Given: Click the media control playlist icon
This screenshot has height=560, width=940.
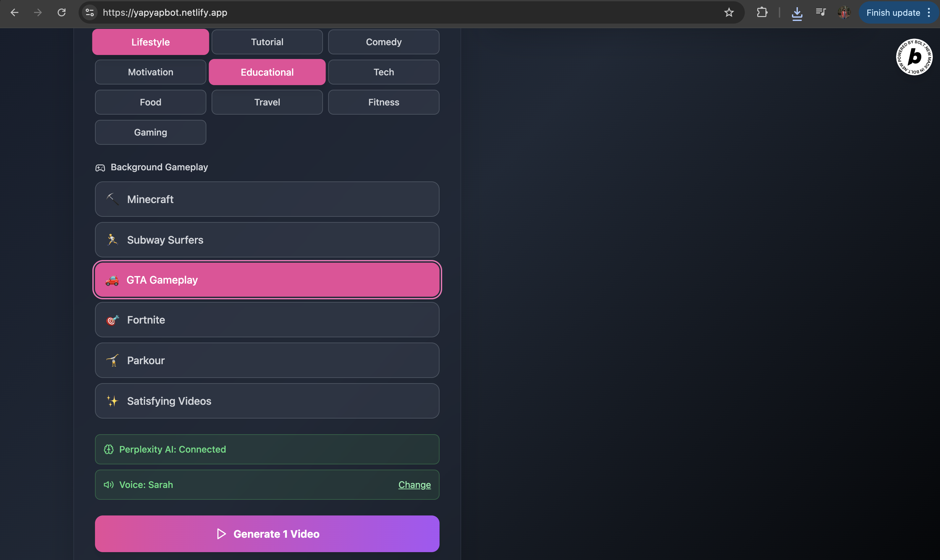Looking at the screenshot, I should click(820, 12).
